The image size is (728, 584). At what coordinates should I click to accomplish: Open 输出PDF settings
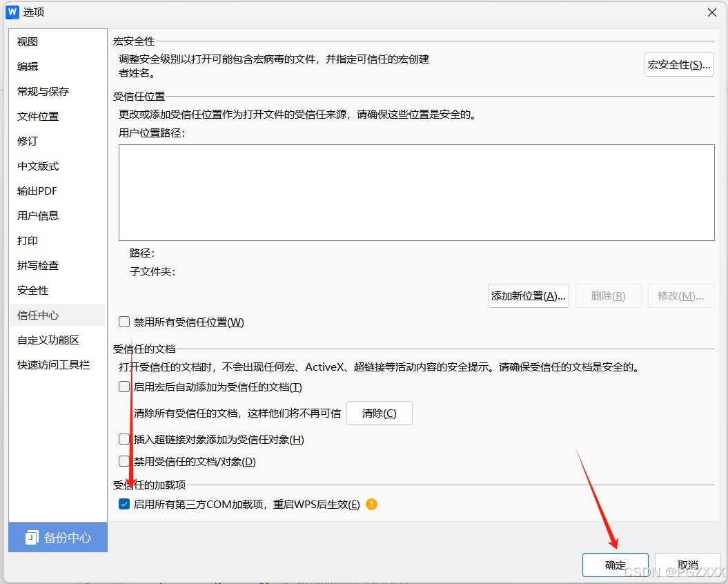pyautogui.click(x=57, y=191)
